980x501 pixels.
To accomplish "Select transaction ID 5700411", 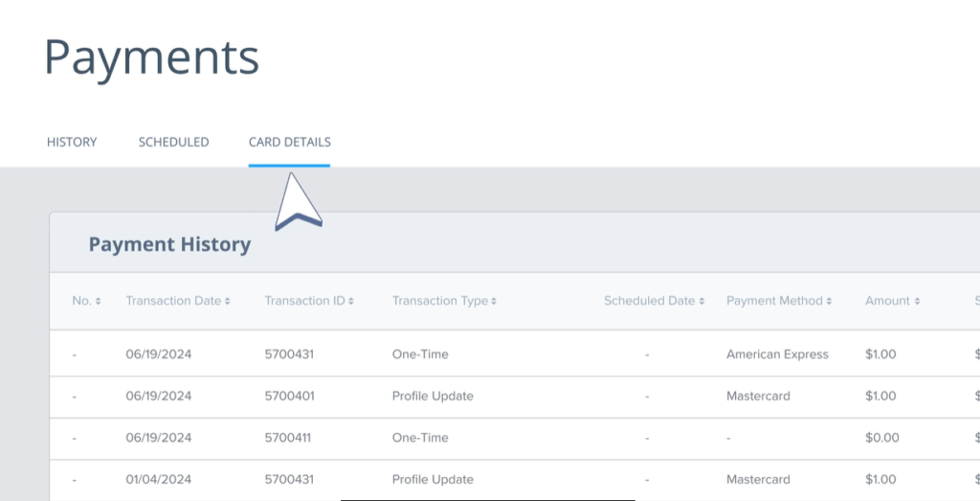I will (x=289, y=438).
